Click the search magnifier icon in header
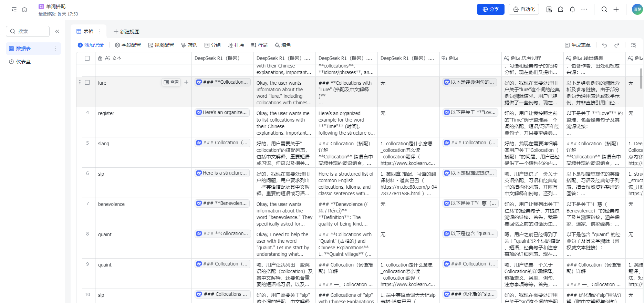644x303 pixels. 604,10
